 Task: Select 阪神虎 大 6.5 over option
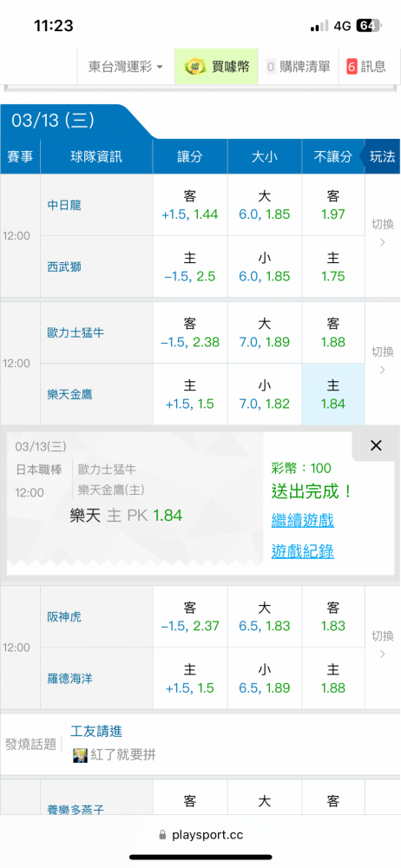tap(264, 616)
